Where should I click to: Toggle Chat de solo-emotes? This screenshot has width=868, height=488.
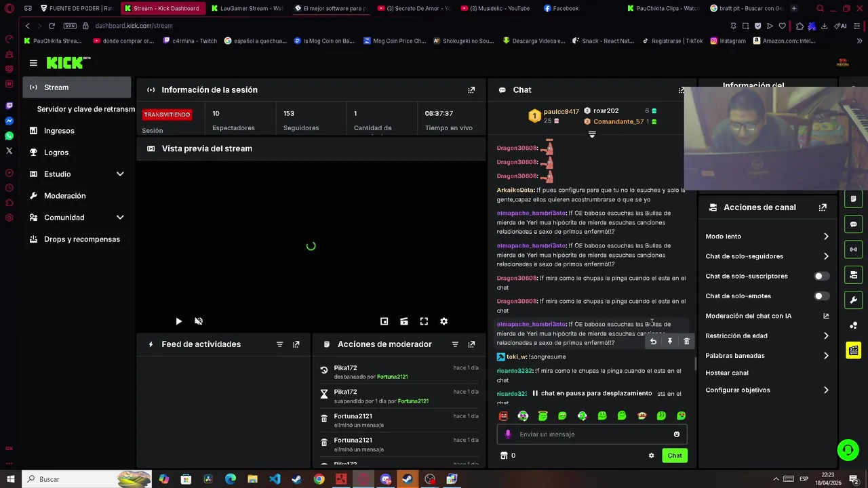(x=821, y=296)
